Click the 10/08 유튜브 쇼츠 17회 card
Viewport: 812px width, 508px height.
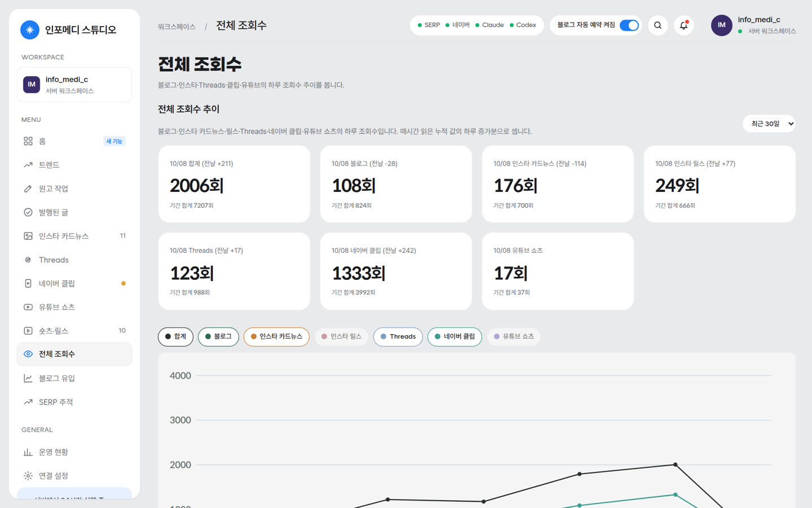point(558,271)
